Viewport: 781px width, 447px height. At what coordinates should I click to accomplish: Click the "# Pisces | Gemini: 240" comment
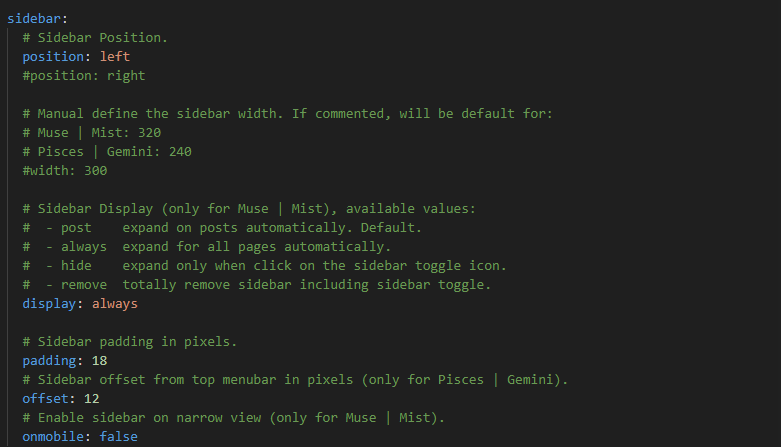pos(107,151)
